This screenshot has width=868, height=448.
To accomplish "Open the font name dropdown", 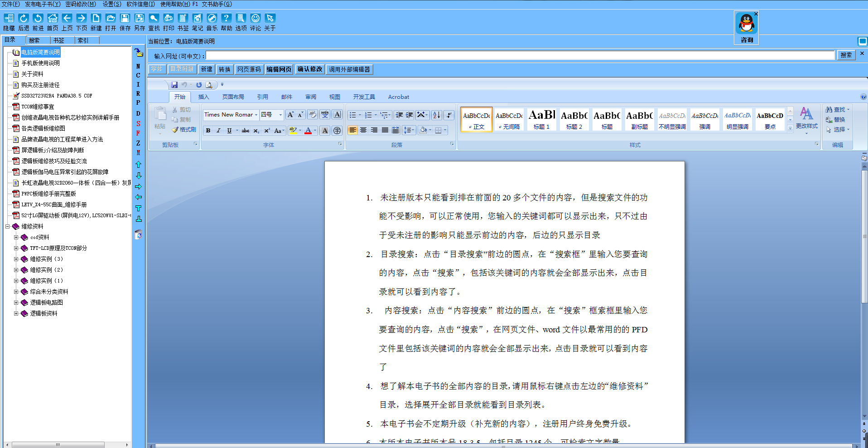I will pos(256,115).
